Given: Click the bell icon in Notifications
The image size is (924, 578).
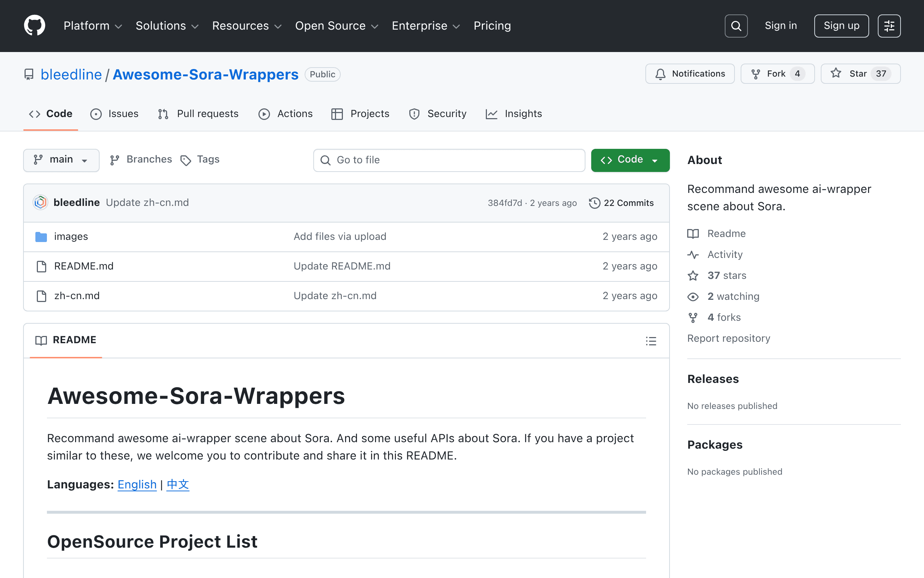Looking at the screenshot, I should pos(661,74).
